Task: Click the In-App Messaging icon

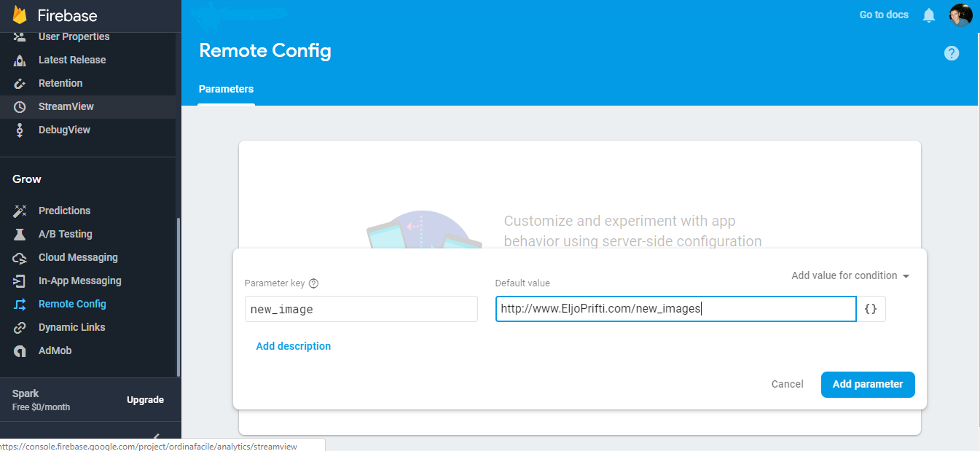Action: pyautogui.click(x=20, y=281)
